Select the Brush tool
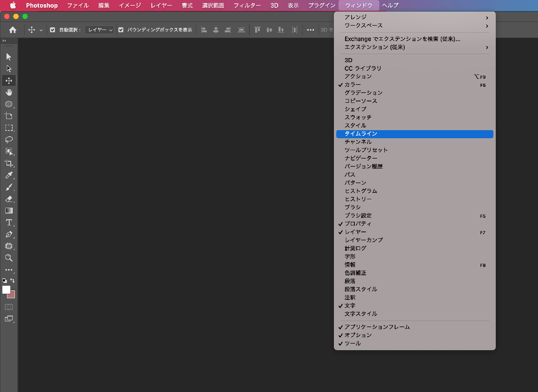The image size is (538, 392). (9, 187)
